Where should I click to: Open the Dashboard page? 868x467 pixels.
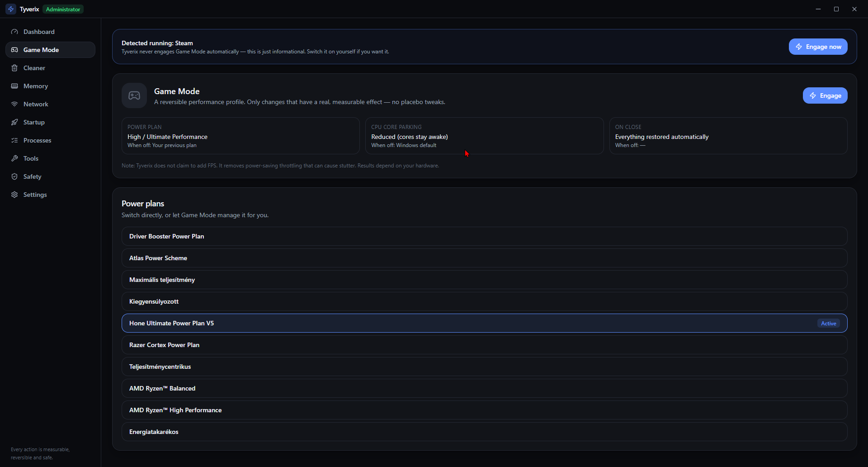point(50,32)
